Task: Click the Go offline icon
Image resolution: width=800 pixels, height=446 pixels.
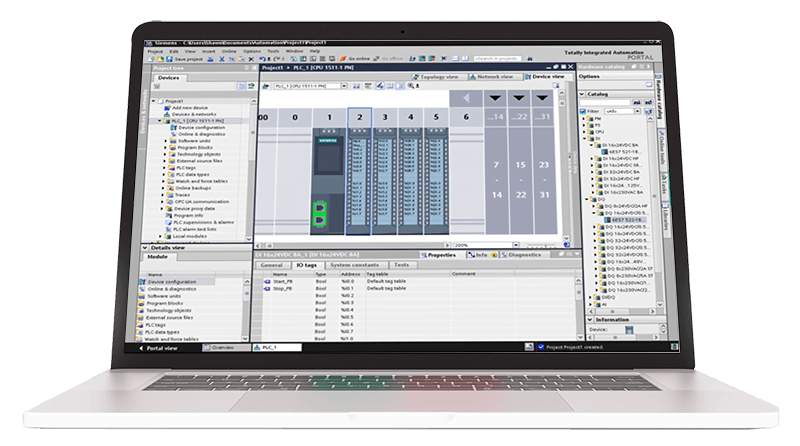Action: coord(377,59)
